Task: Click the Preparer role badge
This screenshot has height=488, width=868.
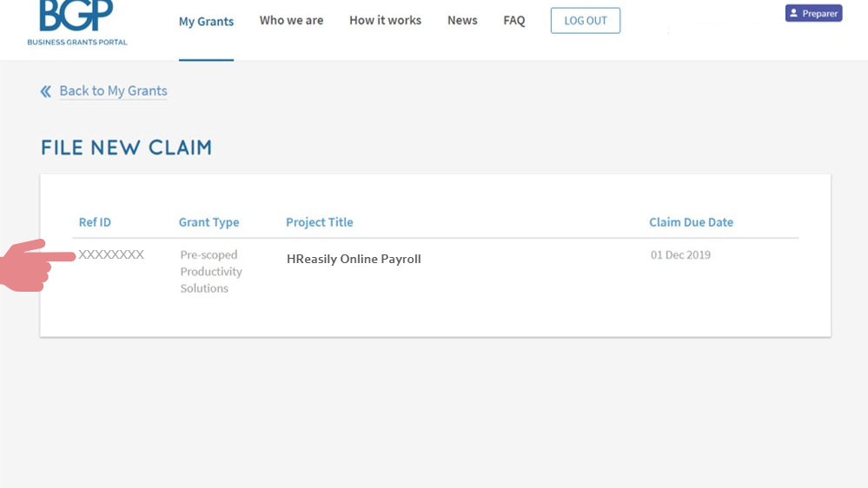Action: 814,13
